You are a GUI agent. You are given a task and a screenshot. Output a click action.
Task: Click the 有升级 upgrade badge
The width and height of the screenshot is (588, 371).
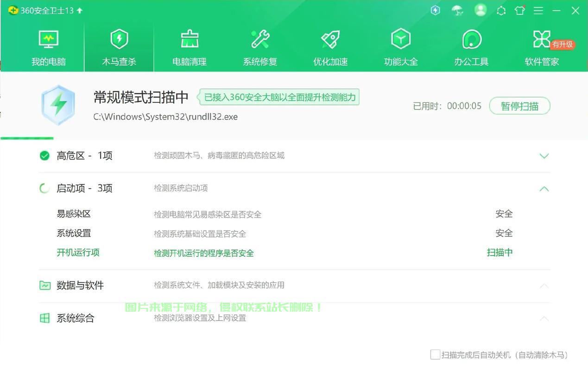click(x=563, y=45)
